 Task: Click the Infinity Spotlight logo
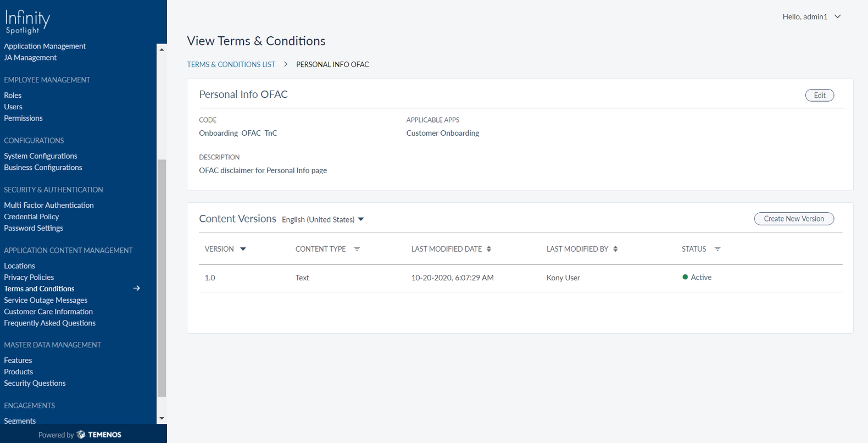27,22
